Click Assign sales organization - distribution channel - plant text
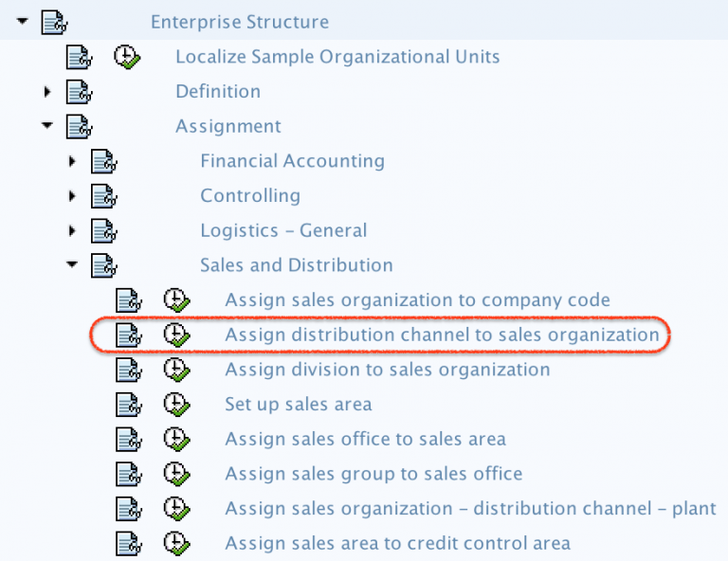The width and height of the screenshot is (728, 561). pos(471,509)
